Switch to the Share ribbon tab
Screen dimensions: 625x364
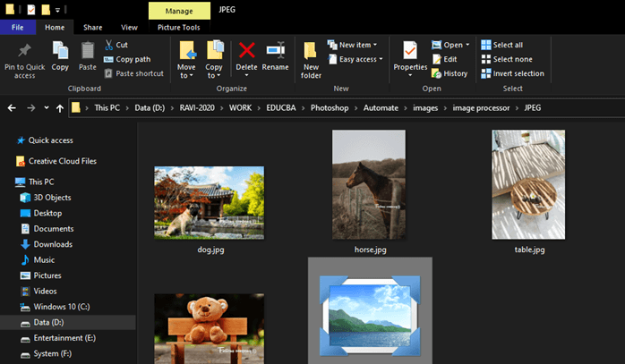click(x=92, y=27)
